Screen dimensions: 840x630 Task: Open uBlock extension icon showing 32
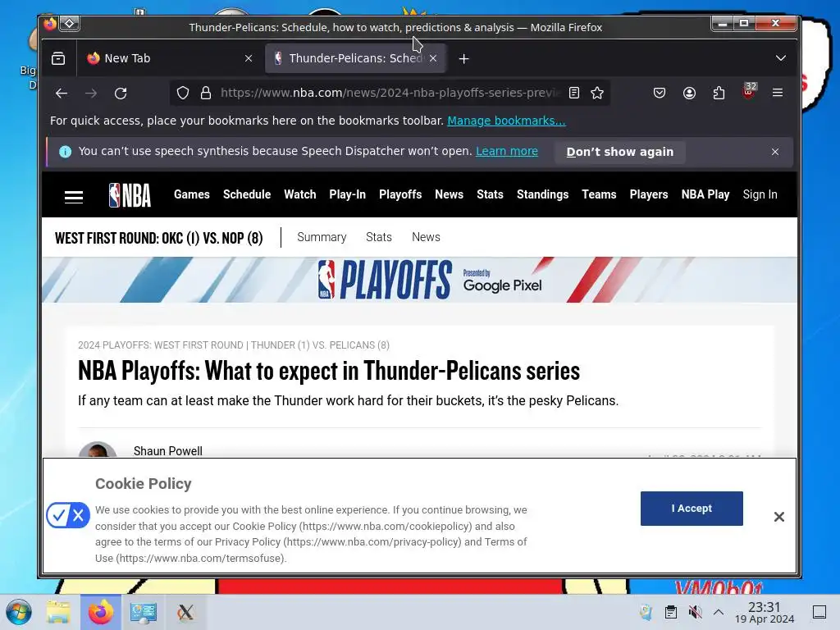coord(750,91)
